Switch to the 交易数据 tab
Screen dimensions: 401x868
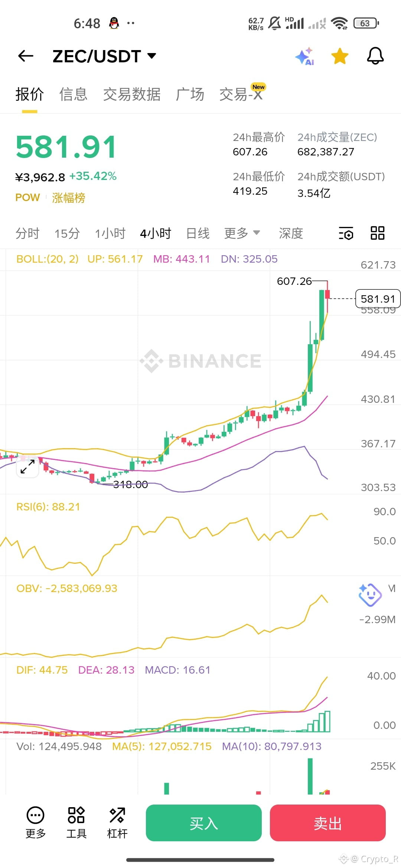click(132, 94)
